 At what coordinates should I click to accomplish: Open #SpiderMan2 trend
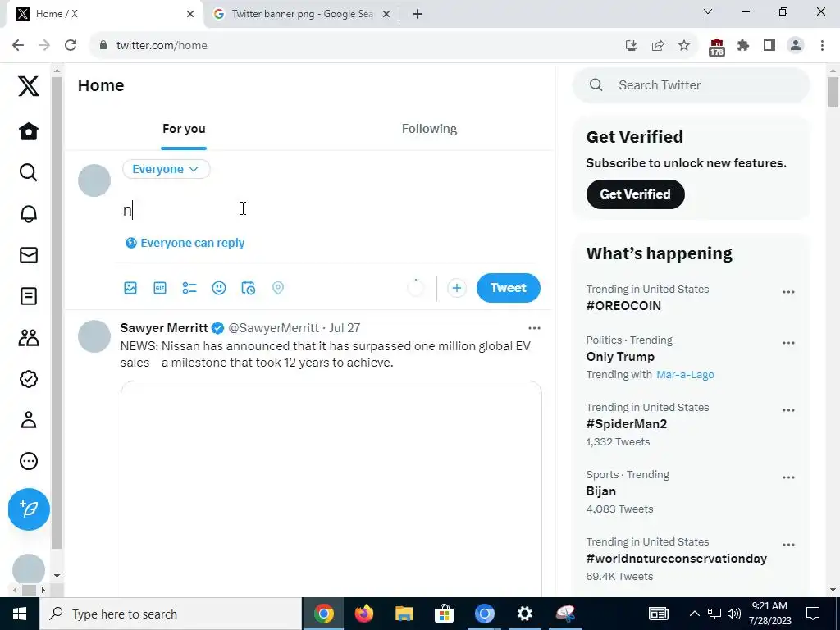click(626, 424)
